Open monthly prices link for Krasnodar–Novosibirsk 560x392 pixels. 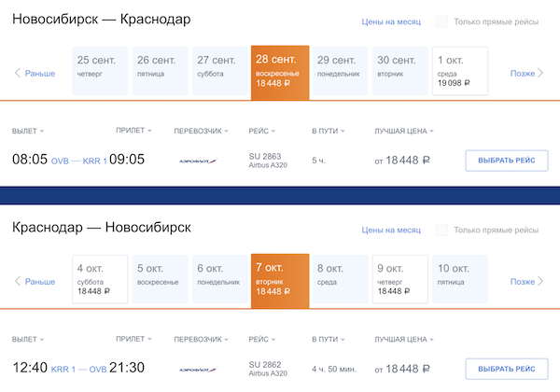pos(392,230)
